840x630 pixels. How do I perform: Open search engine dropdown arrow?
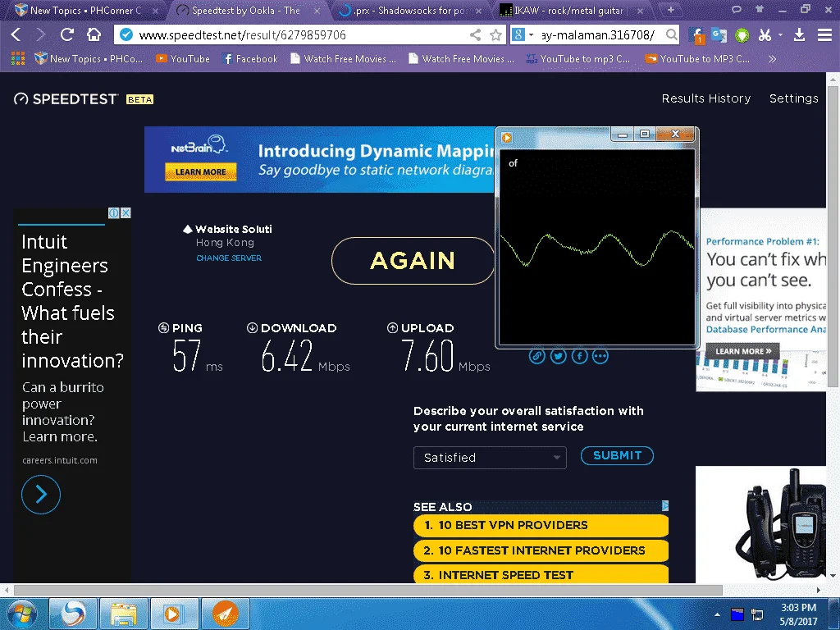[x=531, y=35]
